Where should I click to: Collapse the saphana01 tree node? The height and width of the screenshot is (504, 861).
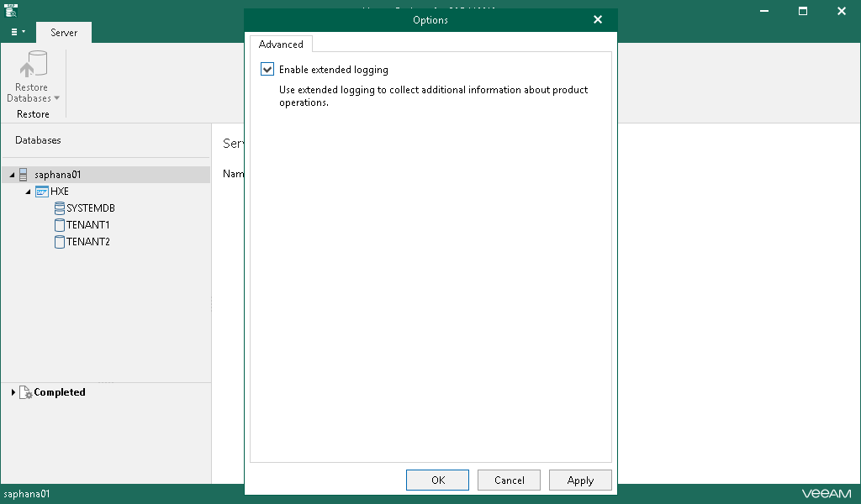pos(13,175)
